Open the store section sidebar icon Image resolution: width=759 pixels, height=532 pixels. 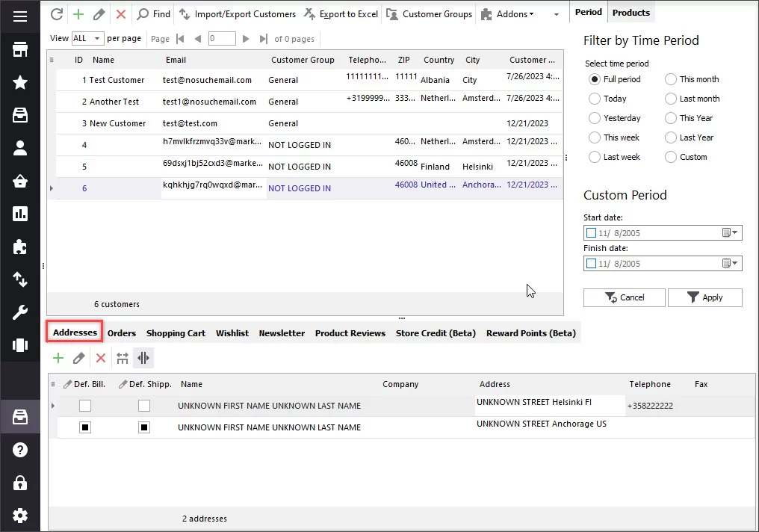20,49
